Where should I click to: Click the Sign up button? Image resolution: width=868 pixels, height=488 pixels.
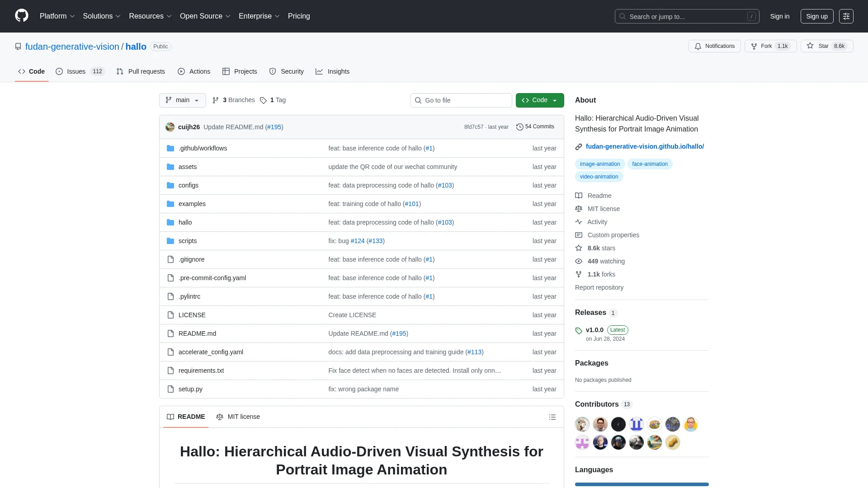[x=816, y=16]
